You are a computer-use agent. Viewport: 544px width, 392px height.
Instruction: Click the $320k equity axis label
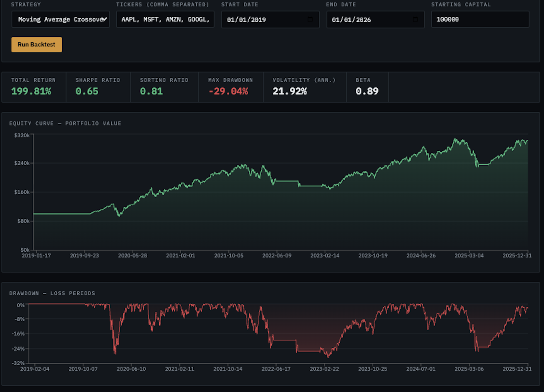click(22, 135)
